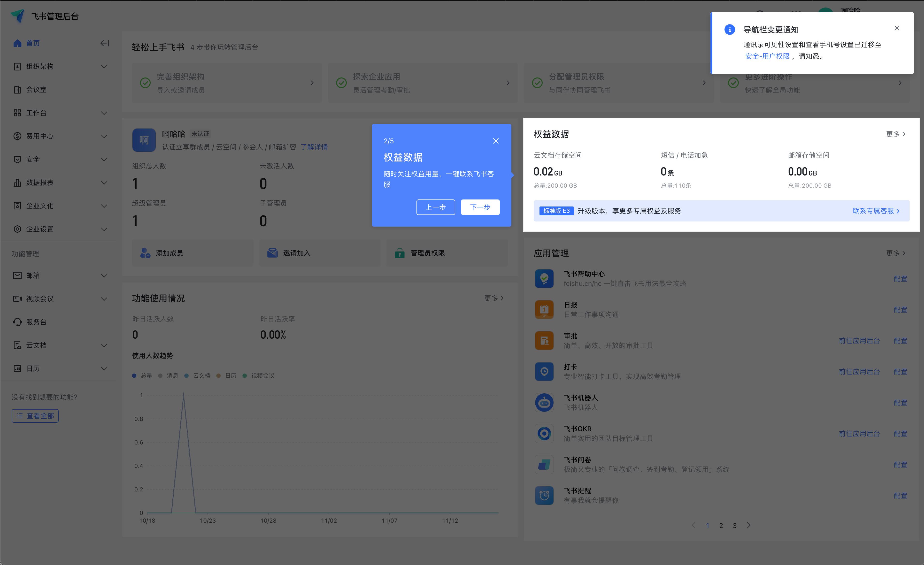
Task: Go to page 2 of app list
Action: pos(721,526)
